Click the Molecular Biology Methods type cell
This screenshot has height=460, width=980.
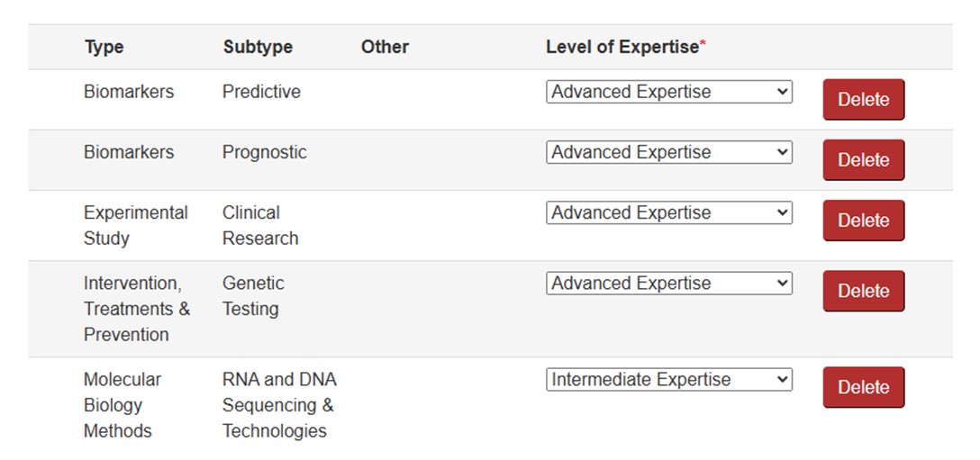coord(122,405)
